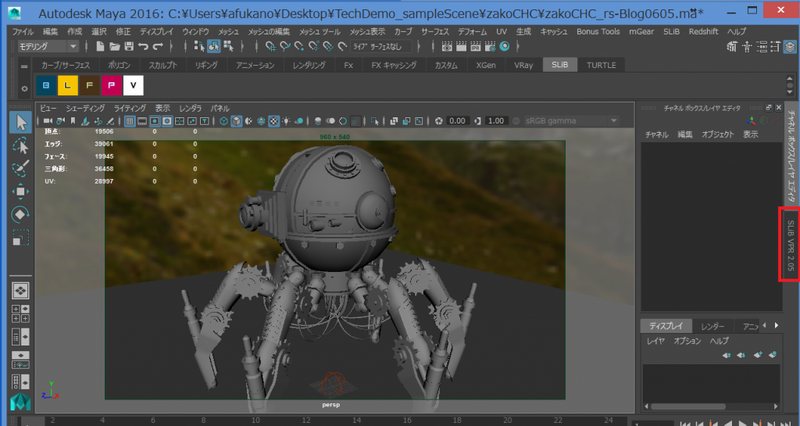Click the brown F shelf button
Viewport: 800px width, 426px height.
[90, 85]
